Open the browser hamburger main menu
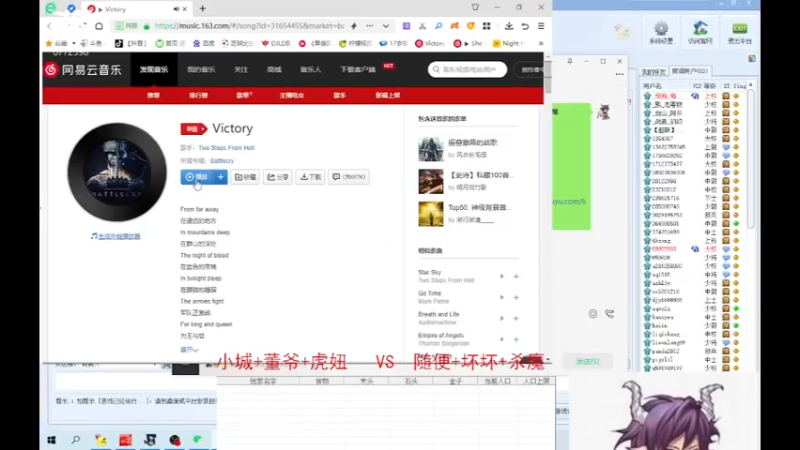This screenshot has height=450, width=800. coord(541,26)
